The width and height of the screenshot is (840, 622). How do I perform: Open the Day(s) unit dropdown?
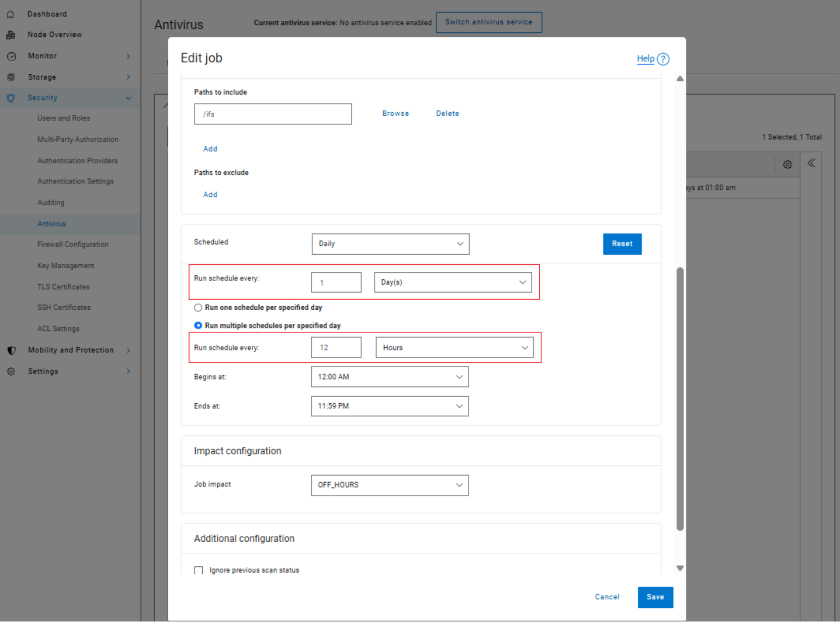453,282
